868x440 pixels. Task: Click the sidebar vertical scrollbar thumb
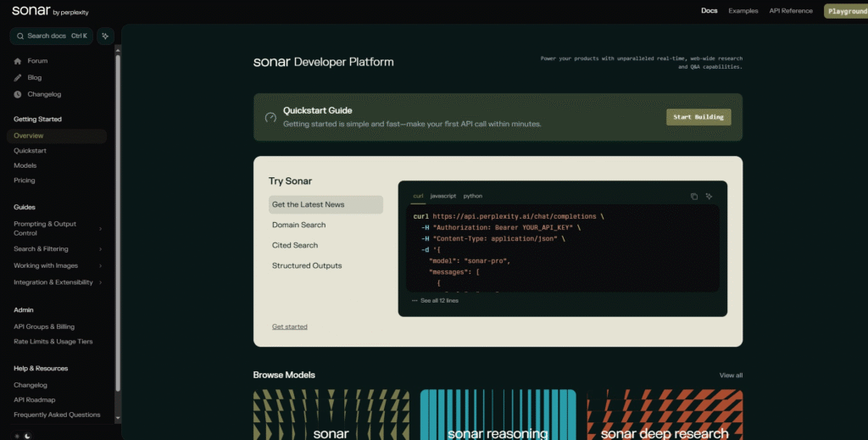118,221
